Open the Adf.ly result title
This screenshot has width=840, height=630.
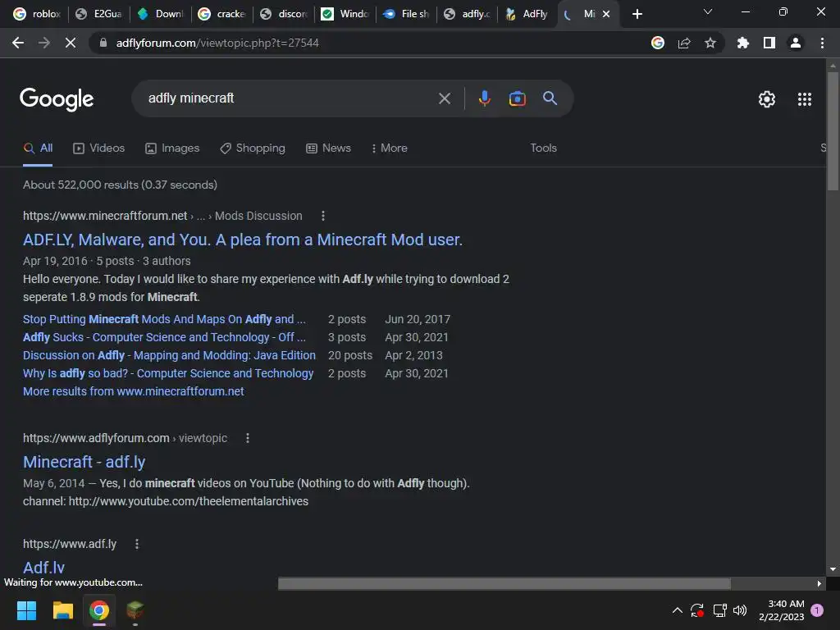(44, 568)
